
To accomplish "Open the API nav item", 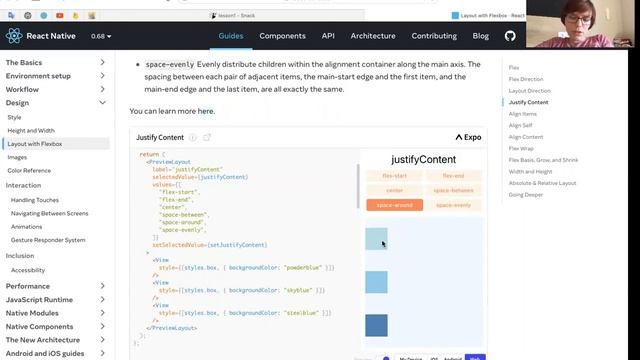I will 328,36.
